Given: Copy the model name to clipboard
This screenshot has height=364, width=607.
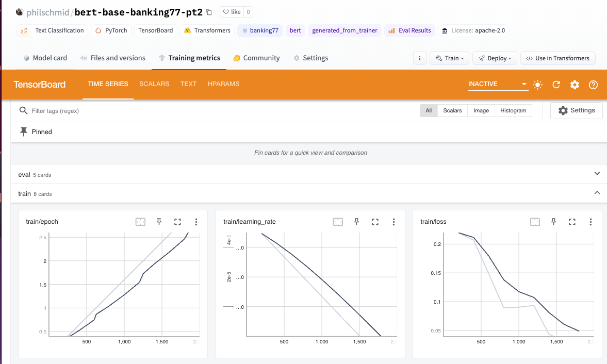Looking at the screenshot, I should [x=209, y=12].
